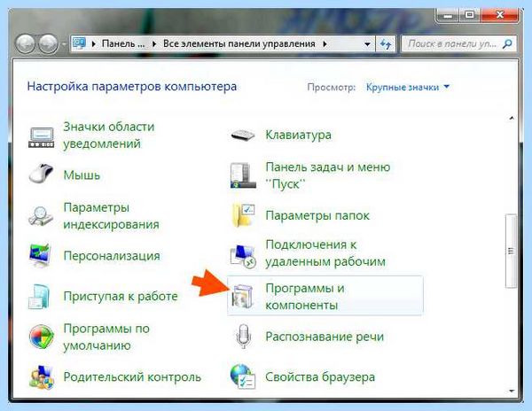
Task: Open the Персонализация link
Action: click(112, 255)
